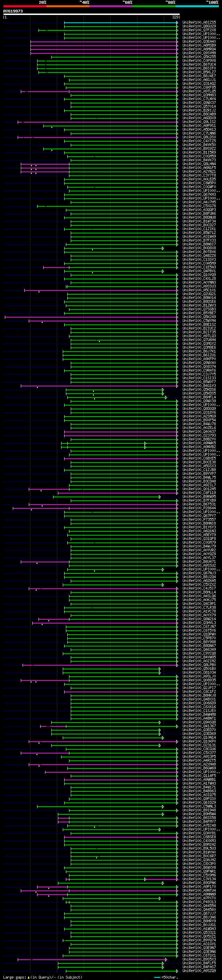Open hit UniRef100_Q5KDS6
Image resolution: width=222 pixels, height=980 pixels.
coord(199,390)
